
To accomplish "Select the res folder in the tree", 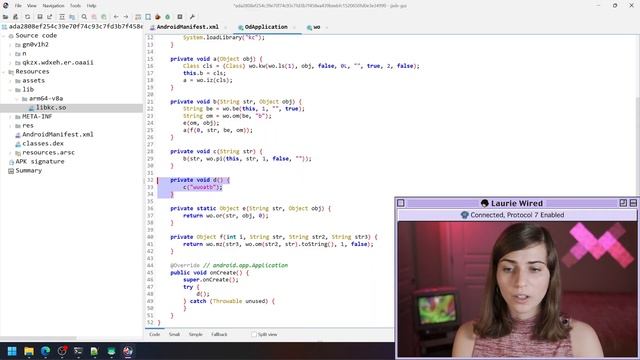I will tap(28, 126).
